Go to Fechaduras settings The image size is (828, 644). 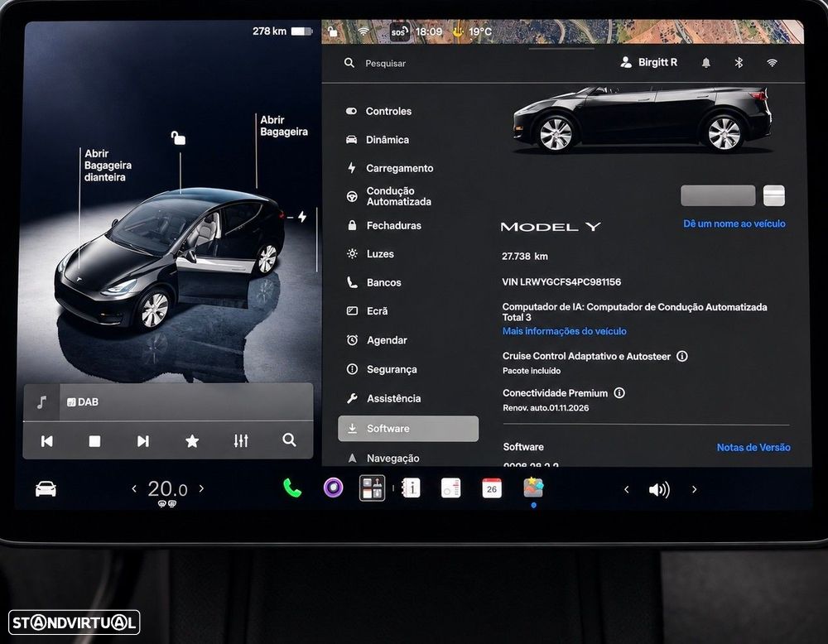click(384, 225)
